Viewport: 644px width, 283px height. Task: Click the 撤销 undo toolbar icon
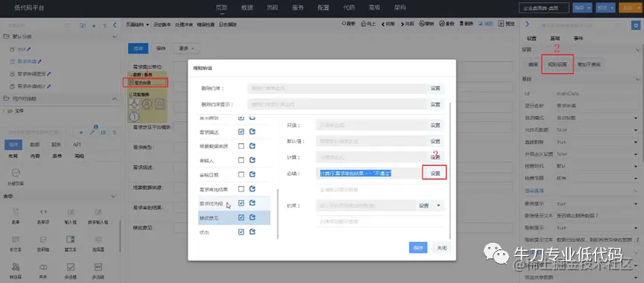click(x=421, y=24)
